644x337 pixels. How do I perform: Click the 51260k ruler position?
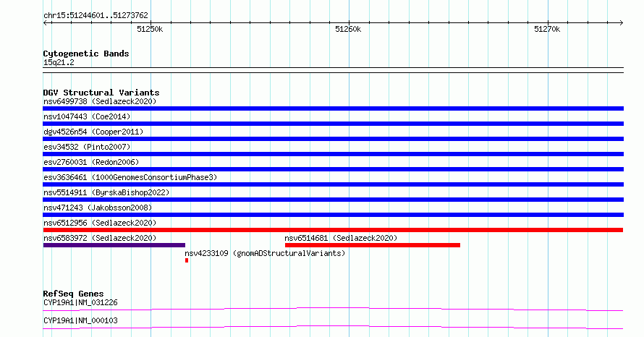[x=348, y=29]
